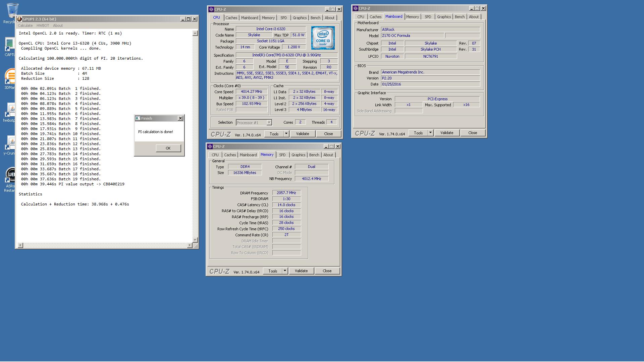This screenshot has width=644, height=362.
Task: Click Validate in the CPU window
Action: click(303, 134)
